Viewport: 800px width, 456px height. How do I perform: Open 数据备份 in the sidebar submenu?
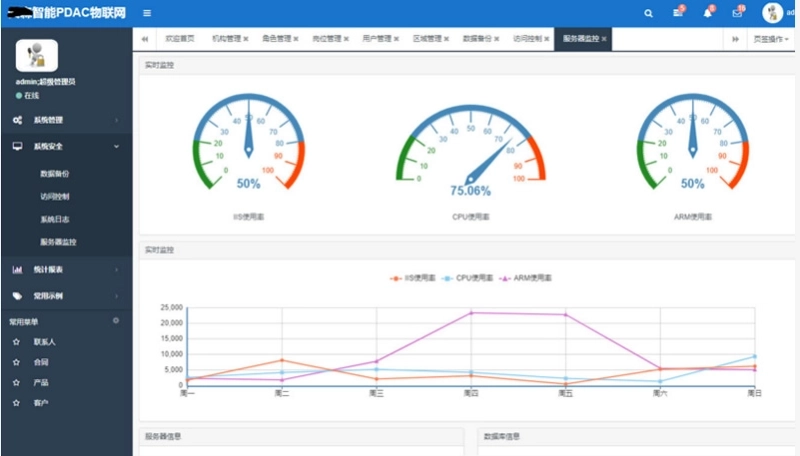click(x=55, y=174)
